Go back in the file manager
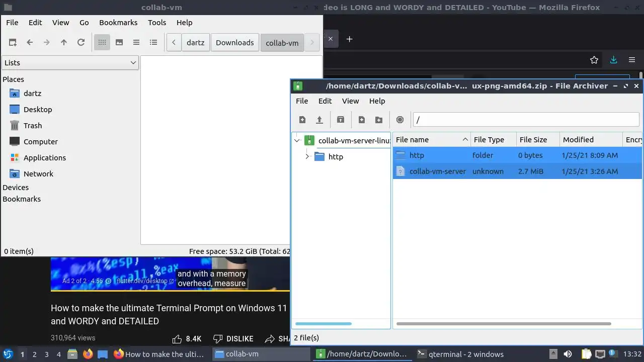 tap(30, 43)
